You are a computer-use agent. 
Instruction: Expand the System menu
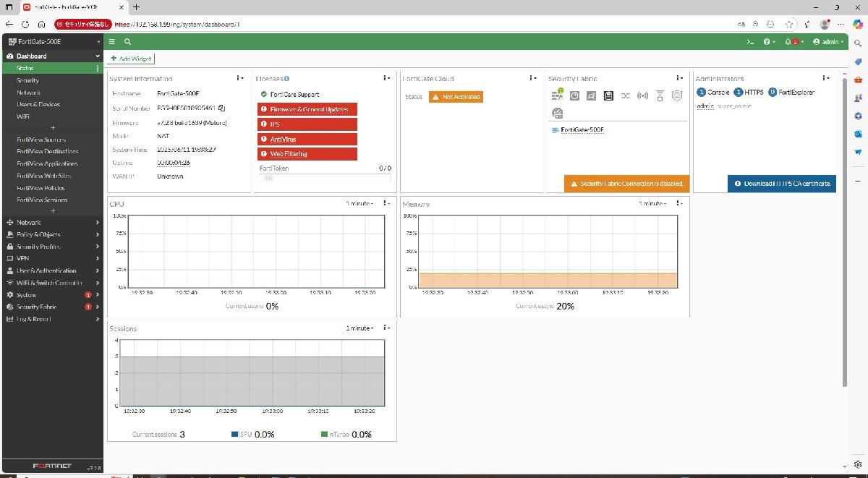click(52, 295)
